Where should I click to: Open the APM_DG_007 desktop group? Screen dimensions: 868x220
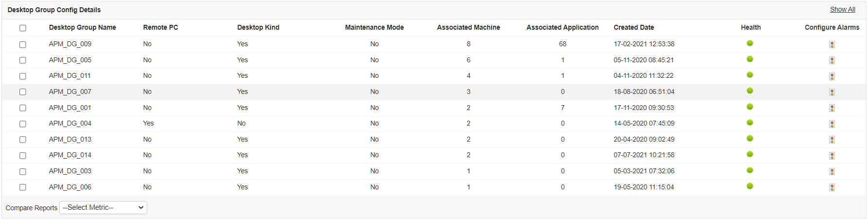tap(70, 92)
